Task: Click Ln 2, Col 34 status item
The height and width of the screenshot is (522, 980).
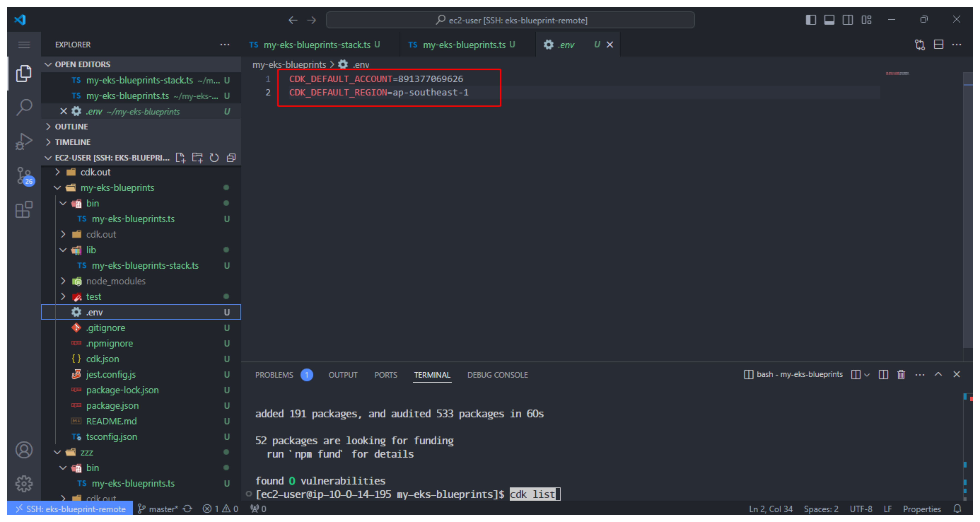Action: [770, 509]
